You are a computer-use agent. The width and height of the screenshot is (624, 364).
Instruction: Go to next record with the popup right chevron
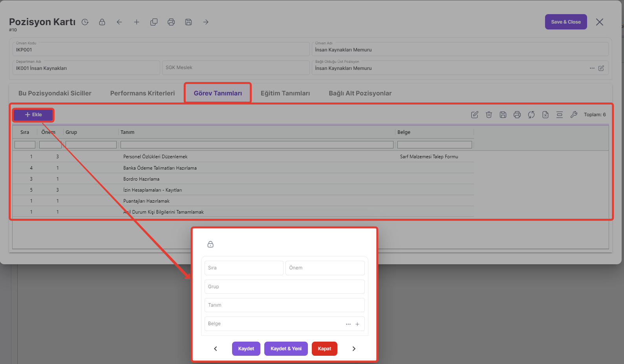[354, 349]
